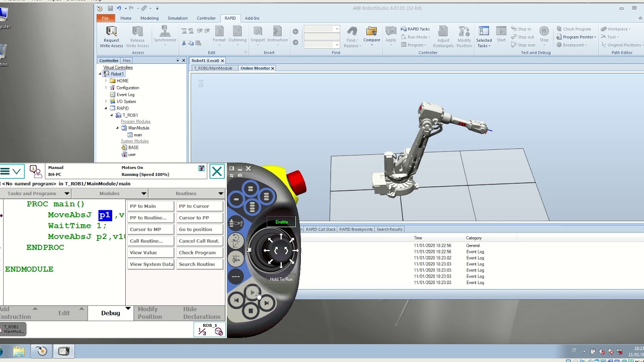Click FlexPendant step backward button
Screen dimensions: 644x362
coord(236,300)
